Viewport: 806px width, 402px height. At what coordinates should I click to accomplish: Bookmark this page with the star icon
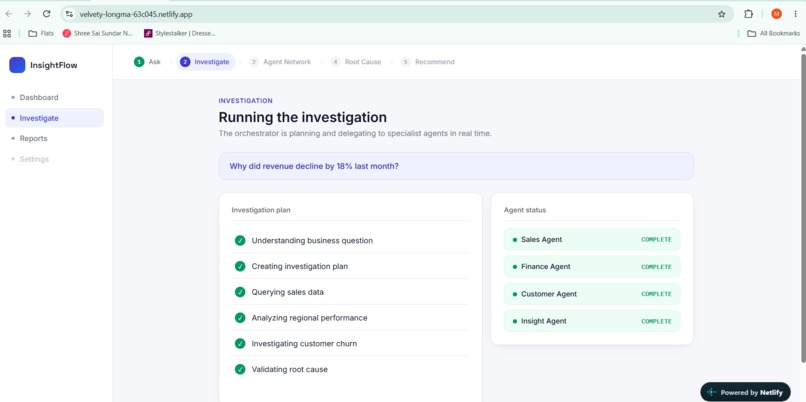(722, 14)
